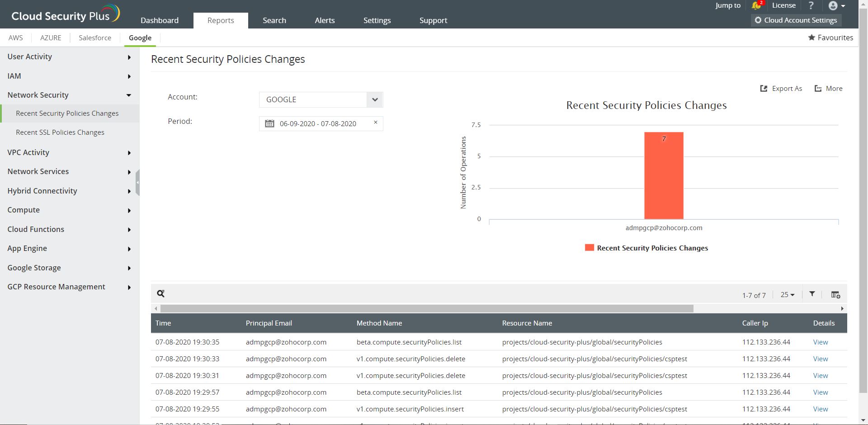The height and width of the screenshot is (425, 868).
Task: Go to the Dashboard tab
Action: 160,20
